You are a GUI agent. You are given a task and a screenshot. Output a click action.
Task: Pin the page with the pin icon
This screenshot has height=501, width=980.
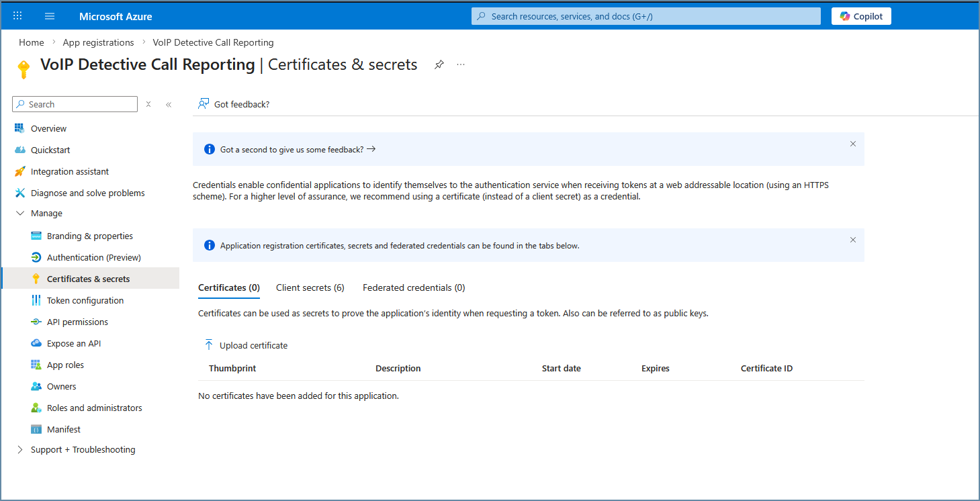click(439, 64)
